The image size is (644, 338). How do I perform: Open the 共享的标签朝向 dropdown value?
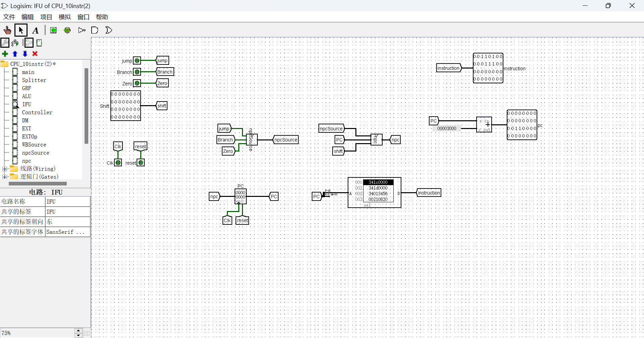tap(68, 222)
